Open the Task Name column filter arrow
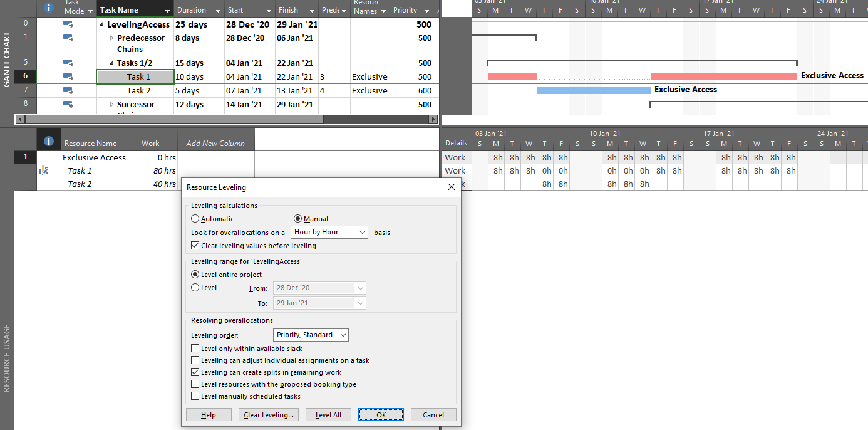The image size is (868, 430). click(x=167, y=11)
